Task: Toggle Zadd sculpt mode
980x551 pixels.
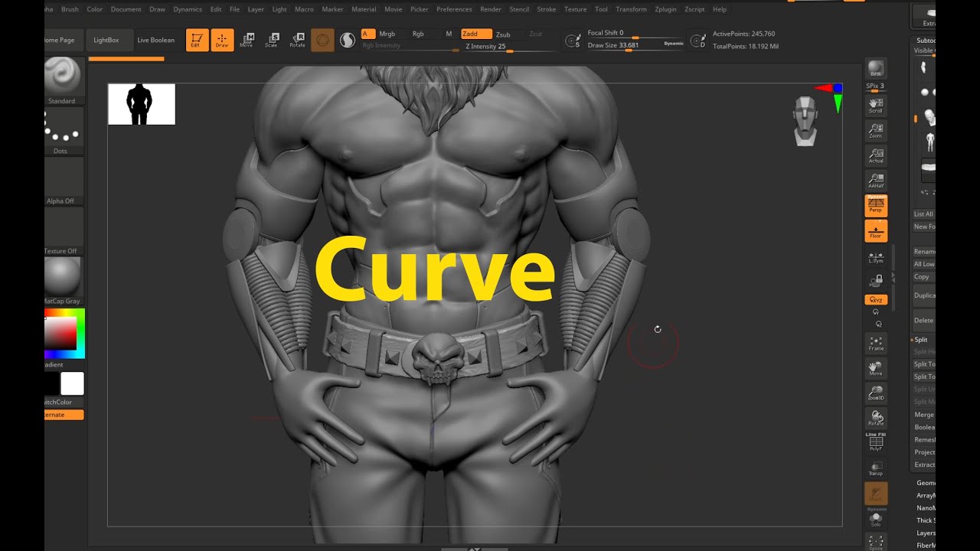Action: (x=476, y=34)
